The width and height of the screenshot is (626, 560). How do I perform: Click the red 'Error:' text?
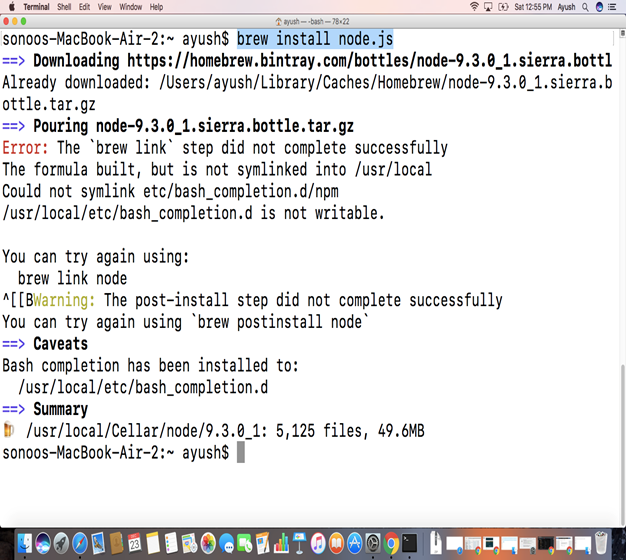click(x=25, y=148)
